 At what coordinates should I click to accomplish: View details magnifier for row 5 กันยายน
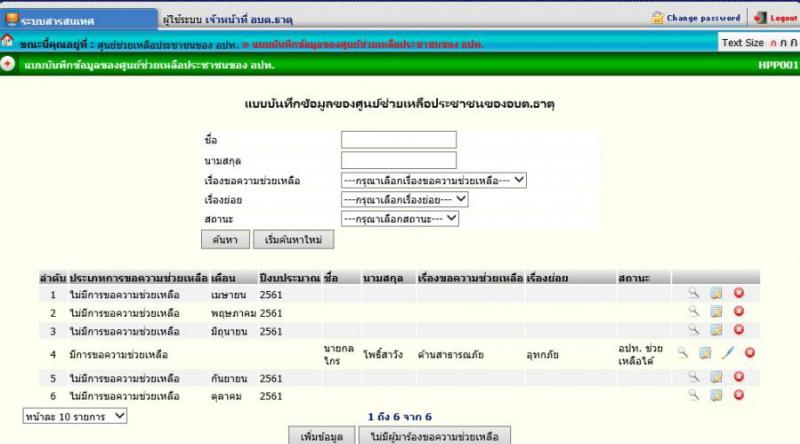693,377
